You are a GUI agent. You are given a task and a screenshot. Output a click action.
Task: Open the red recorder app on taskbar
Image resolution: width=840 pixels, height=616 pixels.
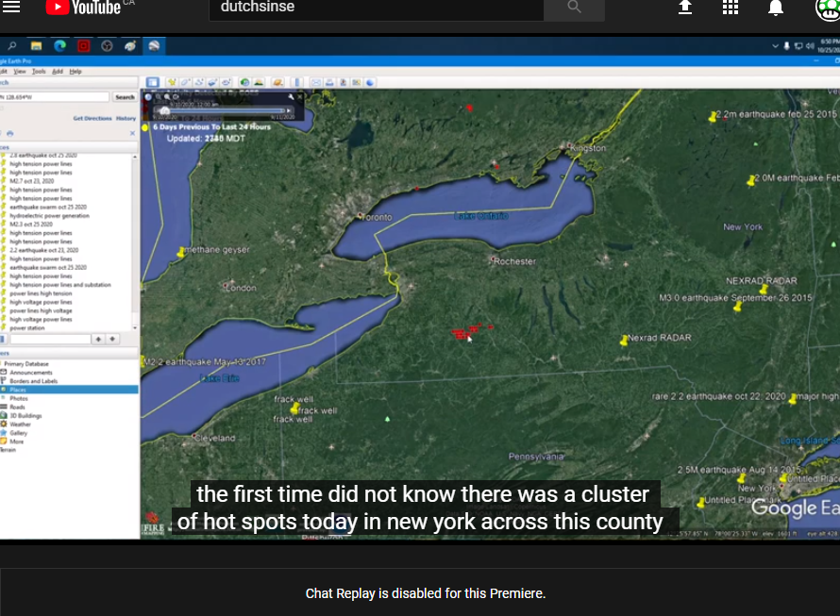tap(84, 46)
